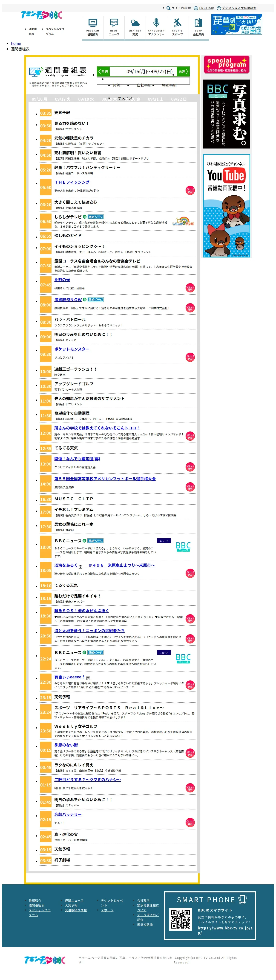Click わくわく見る icon for 所さんの学校では教えてくれない
The height and width of the screenshot is (980, 276).
tap(190, 436)
